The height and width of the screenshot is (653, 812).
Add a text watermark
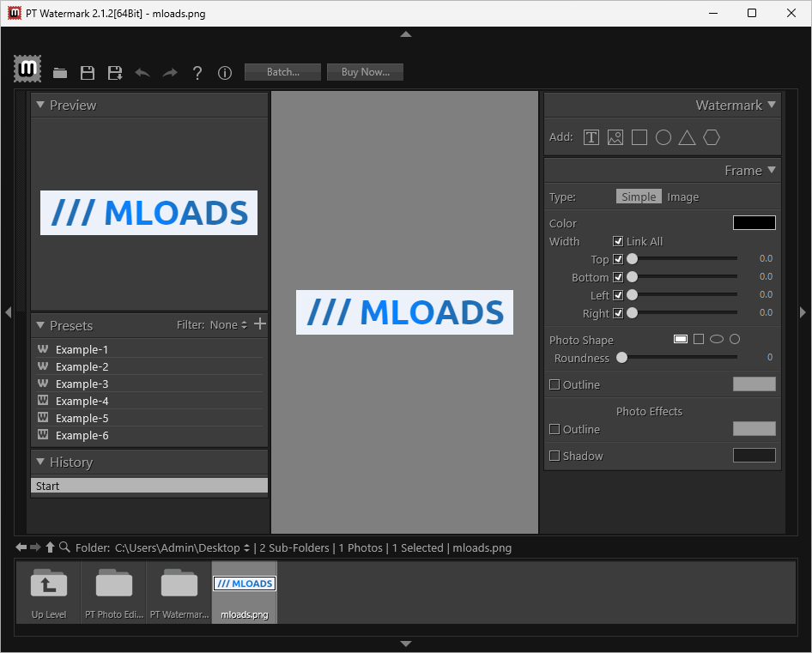[x=591, y=137]
